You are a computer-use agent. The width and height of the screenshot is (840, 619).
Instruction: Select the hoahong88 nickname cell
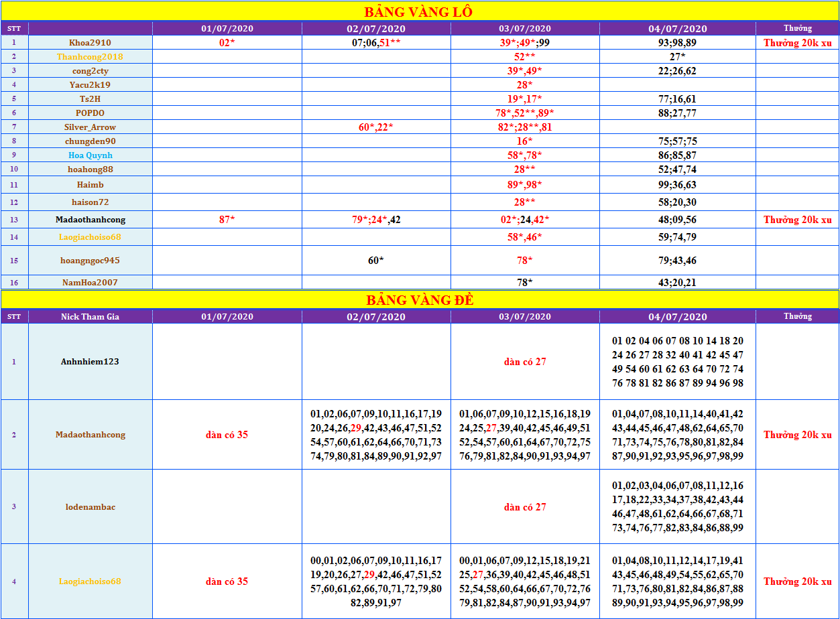90,169
